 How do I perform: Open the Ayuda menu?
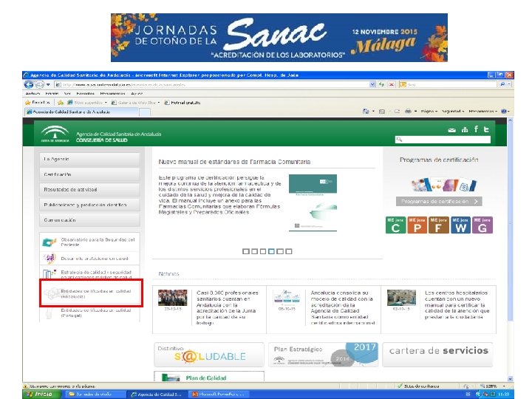pos(137,94)
